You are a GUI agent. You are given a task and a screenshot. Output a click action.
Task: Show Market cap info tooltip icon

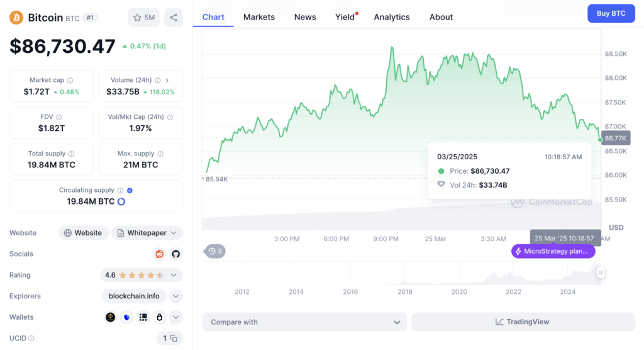click(x=70, y=80)
